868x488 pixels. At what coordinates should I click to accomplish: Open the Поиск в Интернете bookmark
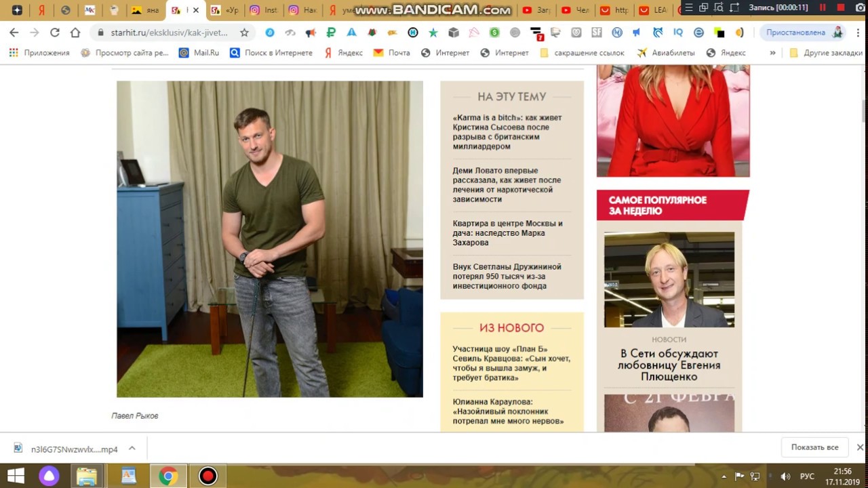[x=271, y=53]
